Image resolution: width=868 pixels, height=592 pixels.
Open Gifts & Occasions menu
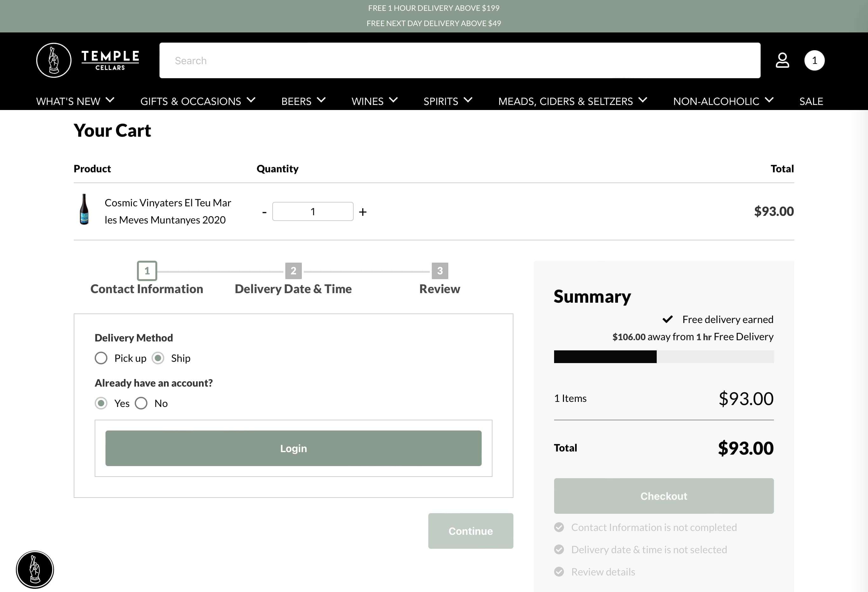[198, 101]
